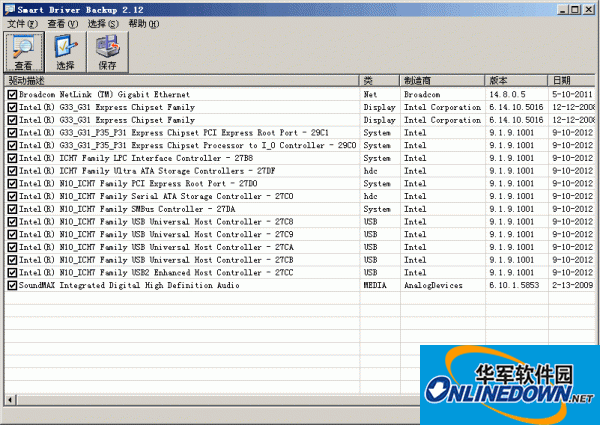Click the 查看 (view) toolbar button
The width and height of the screenshot is (600, 425).
24,52
